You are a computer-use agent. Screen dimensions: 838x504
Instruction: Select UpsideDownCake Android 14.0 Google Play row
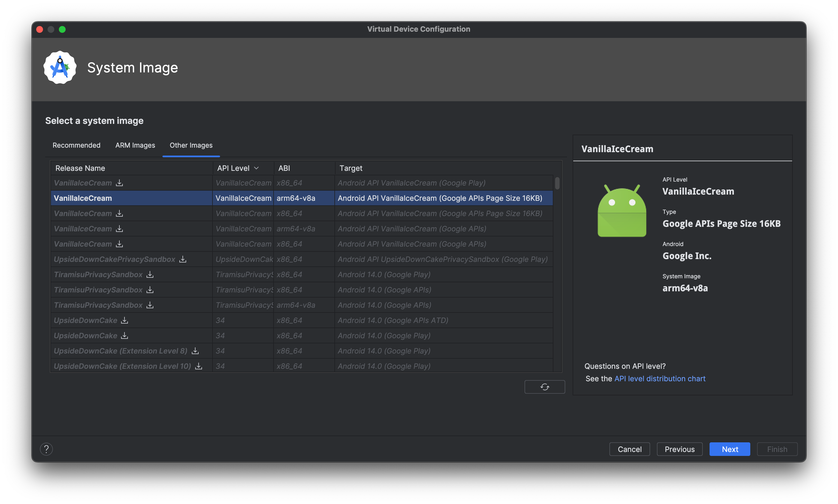click(299, 335)
